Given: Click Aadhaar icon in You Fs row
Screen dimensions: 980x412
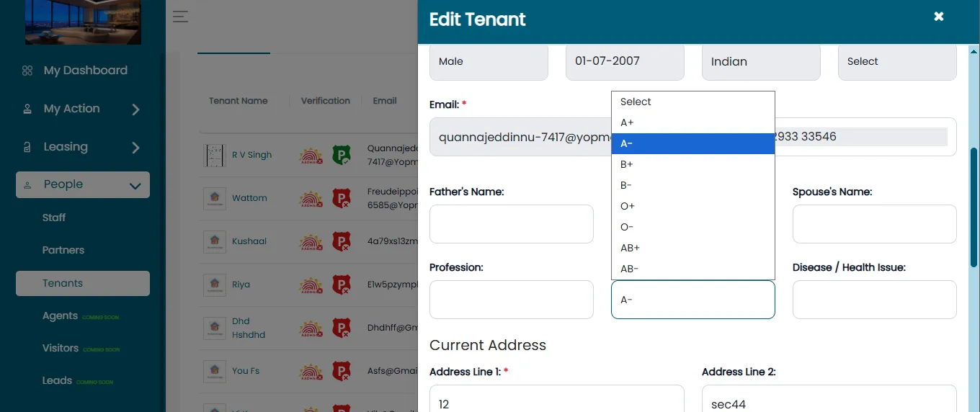Looking at the screenshot, I should [311, 371].
